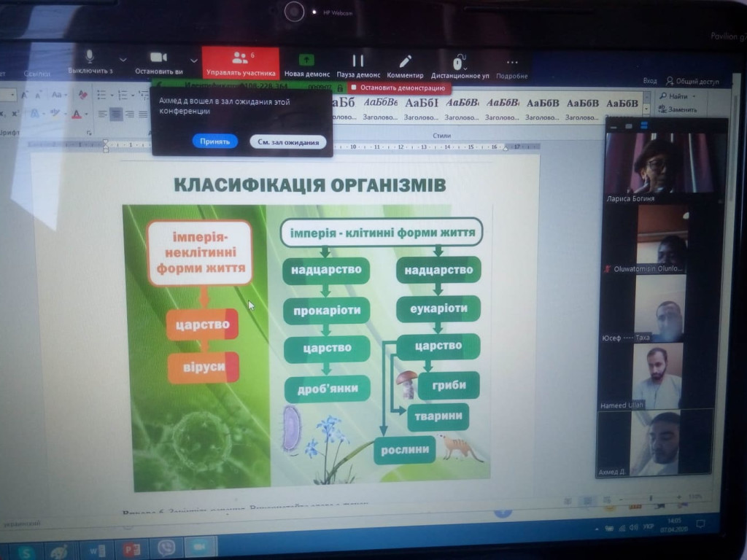This screenshot has height=560, width=747.
Task: Apply numbered list formatting
Action: pos(123,95)
